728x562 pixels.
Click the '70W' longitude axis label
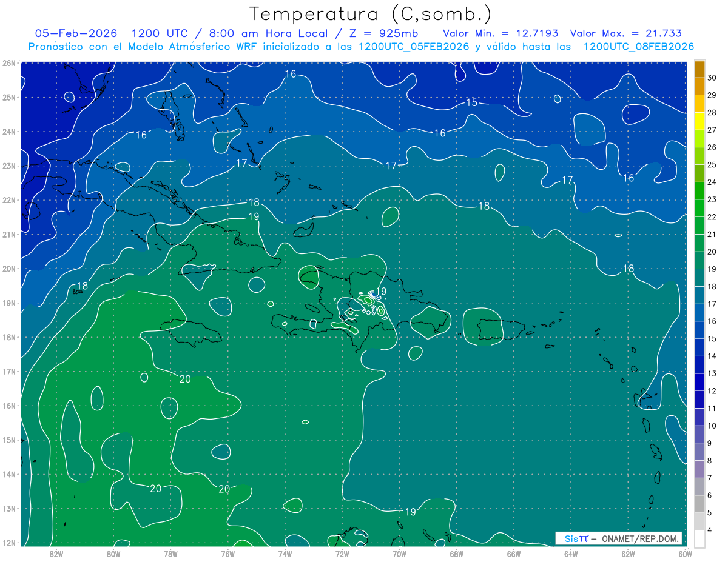click(399, 554)
